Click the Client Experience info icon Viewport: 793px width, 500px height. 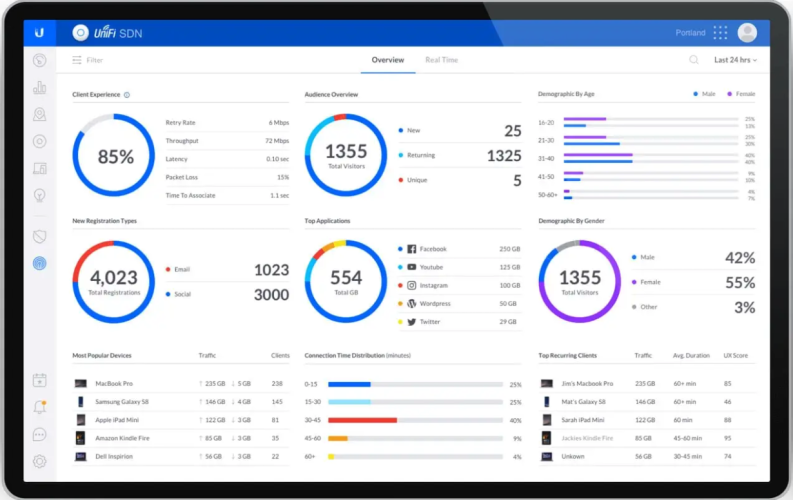[127, 95]
